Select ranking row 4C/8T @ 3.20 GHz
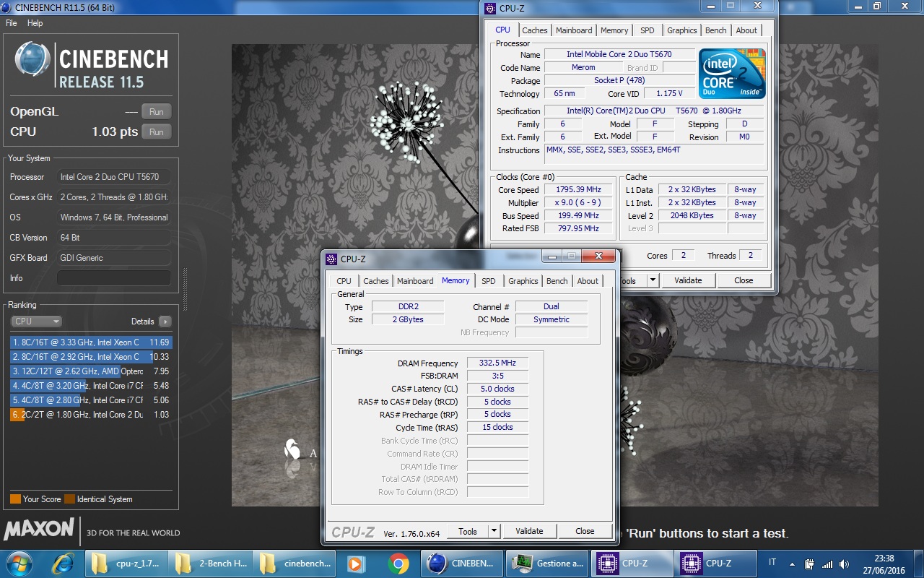 91,386
